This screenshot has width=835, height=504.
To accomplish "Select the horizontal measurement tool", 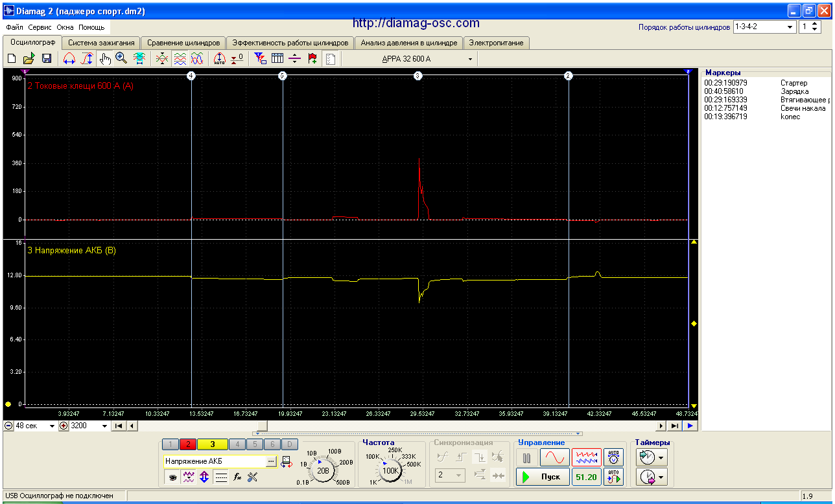I will (69, 59).
